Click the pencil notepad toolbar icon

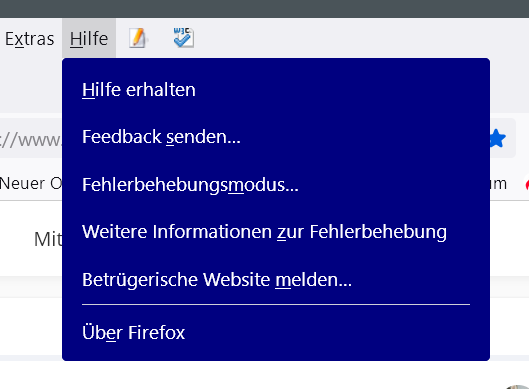[x=138, y=38]
